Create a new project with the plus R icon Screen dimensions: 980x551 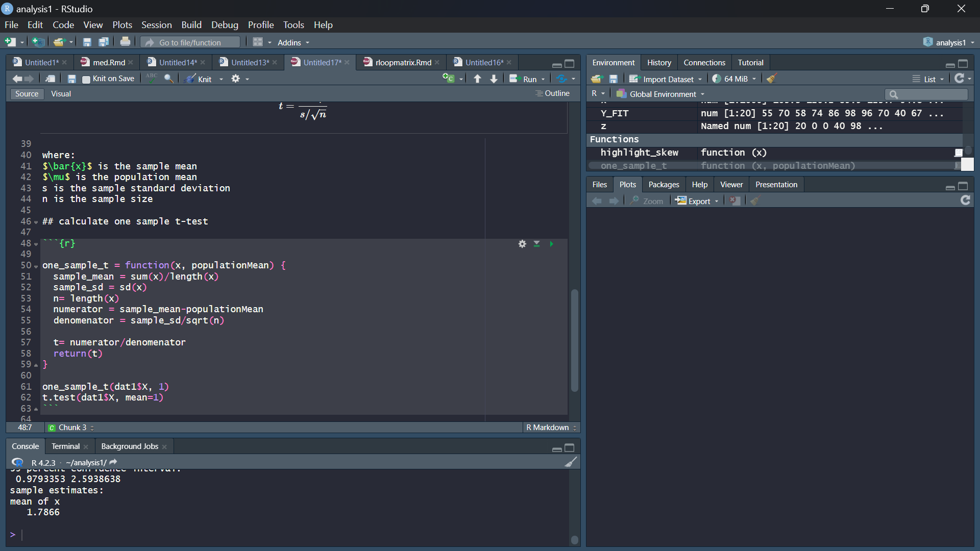coord(38,42)
